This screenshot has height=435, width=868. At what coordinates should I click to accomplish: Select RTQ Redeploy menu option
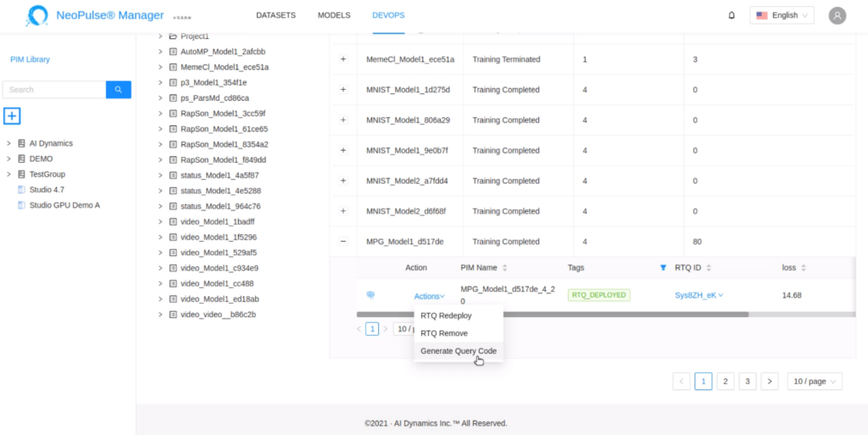(x=446, y=315)
